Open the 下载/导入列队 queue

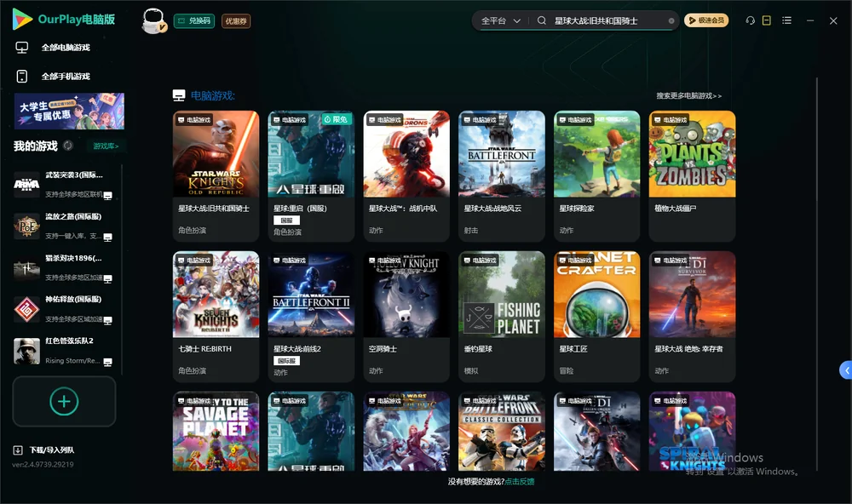point(52,450)
